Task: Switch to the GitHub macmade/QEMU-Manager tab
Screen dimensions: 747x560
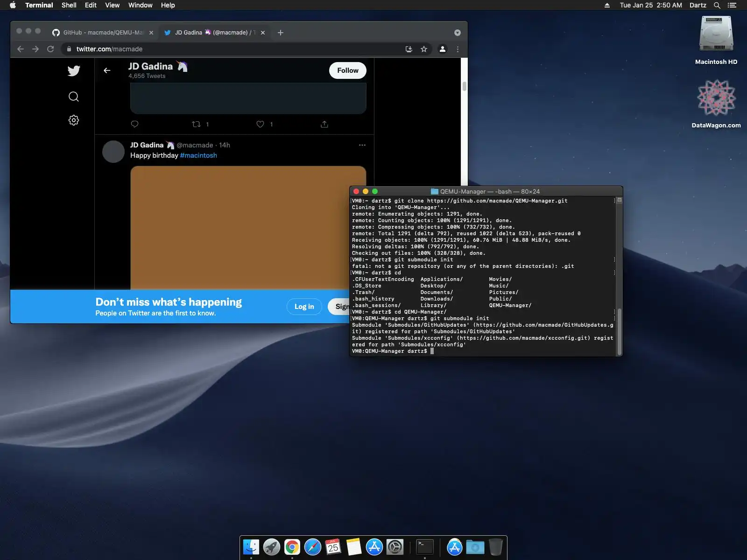Action: pos(103,33)
